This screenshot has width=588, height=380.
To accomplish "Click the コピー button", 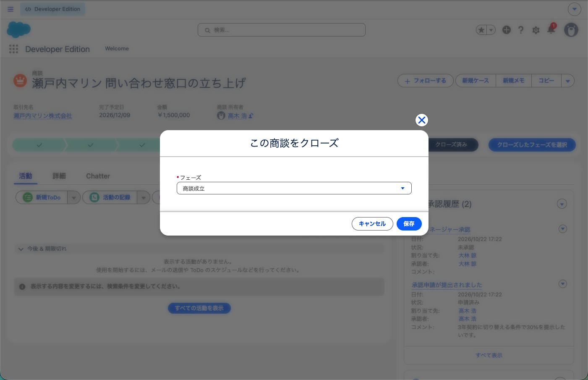I will point(546,81).
